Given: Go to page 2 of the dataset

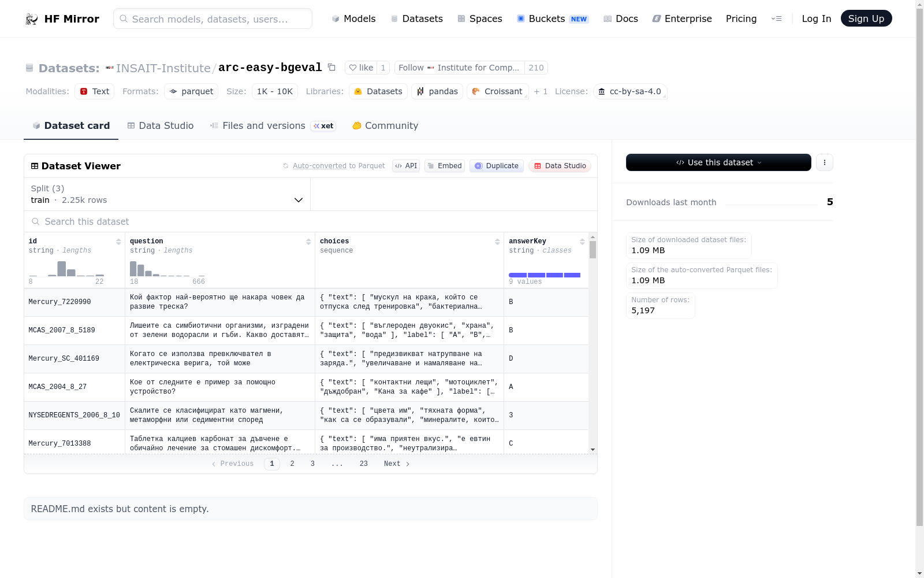Looking at the screenshot, I should [x=292, y=464].
